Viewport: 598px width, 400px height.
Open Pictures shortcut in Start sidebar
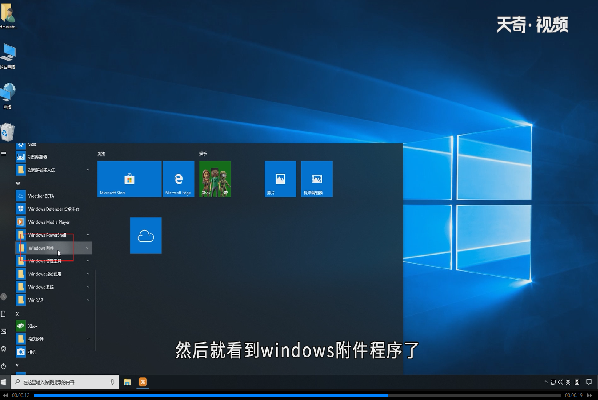(x=3, y=331)
